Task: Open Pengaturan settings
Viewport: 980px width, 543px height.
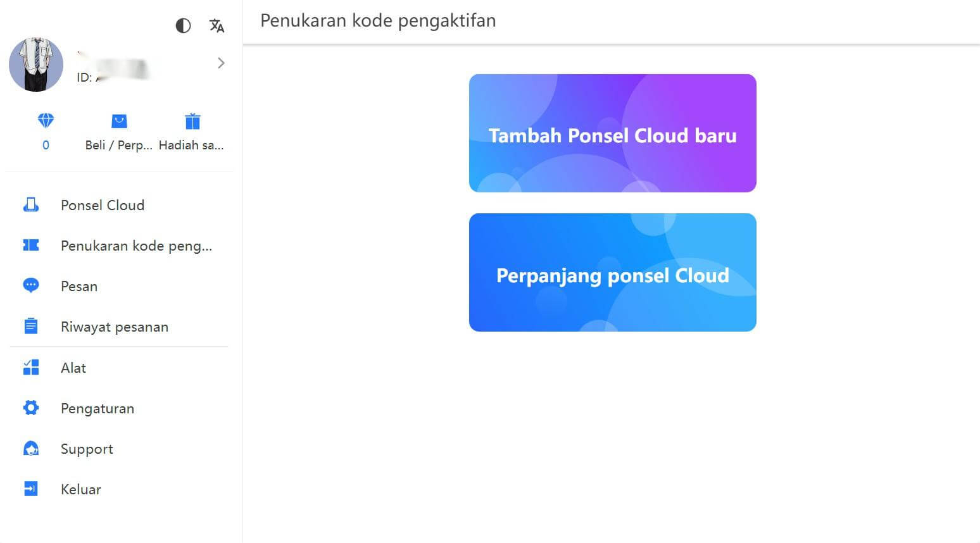Action: coord(97,408)
